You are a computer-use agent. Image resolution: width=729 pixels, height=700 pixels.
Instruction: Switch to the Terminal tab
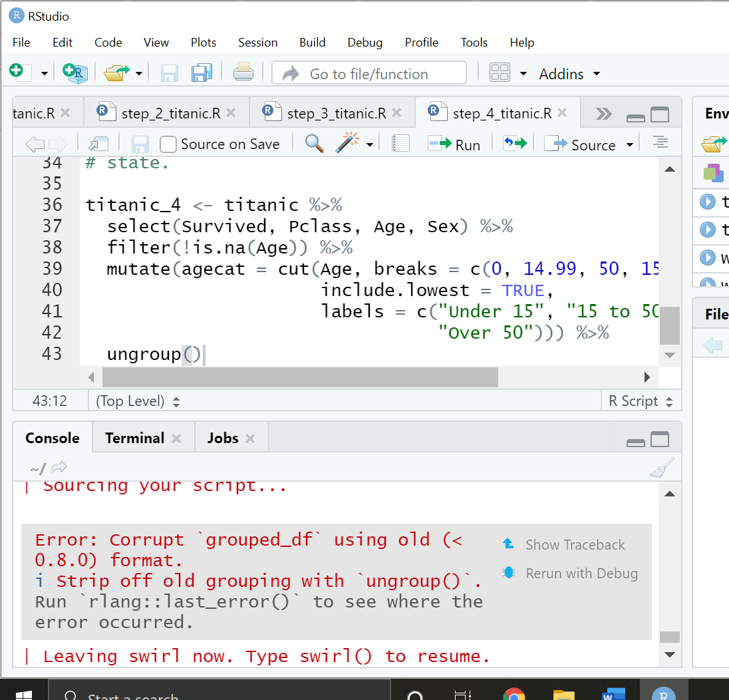click(x=134, y=437)
